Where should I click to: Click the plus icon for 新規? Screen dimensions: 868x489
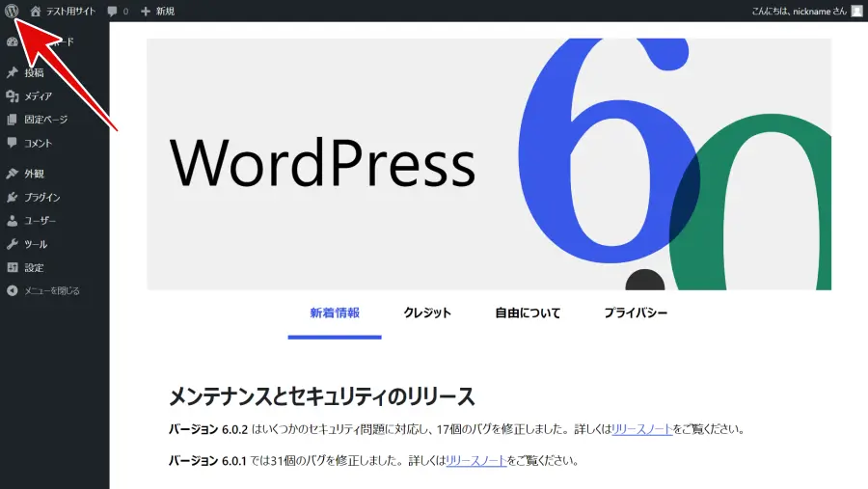coord(146,11)
